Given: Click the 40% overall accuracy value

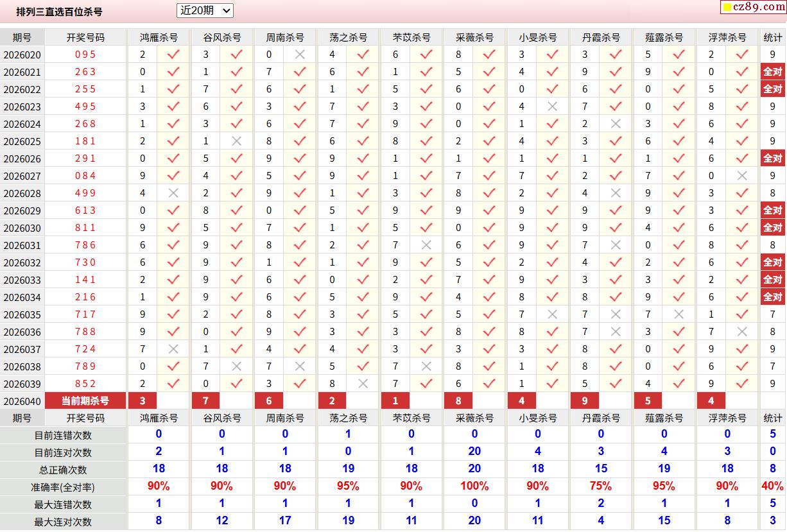Looking at the screenshot, I should coord(773,486).
